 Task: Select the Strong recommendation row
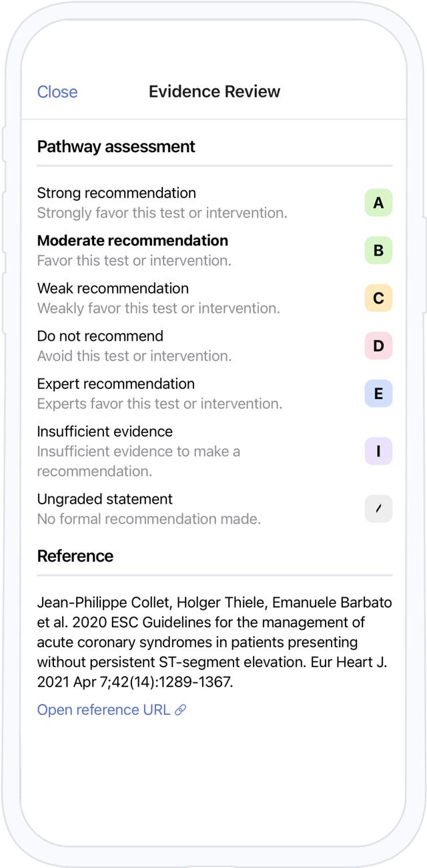coord(161,203)
